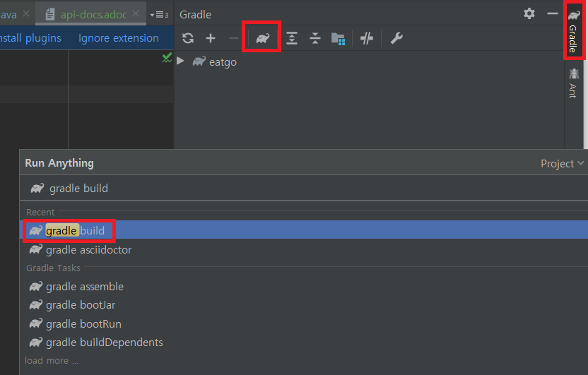Viewport: 588px width, 375px height.
Task: Open the Gradle build tool settings wrench
Action: tap(396, 38)
